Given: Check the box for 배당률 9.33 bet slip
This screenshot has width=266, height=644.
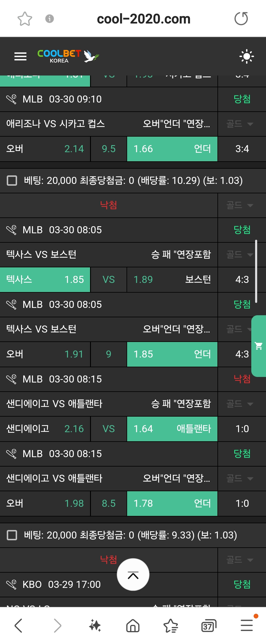Looking at the screenshot, I should pyautogui.click(x=12, y=535).
